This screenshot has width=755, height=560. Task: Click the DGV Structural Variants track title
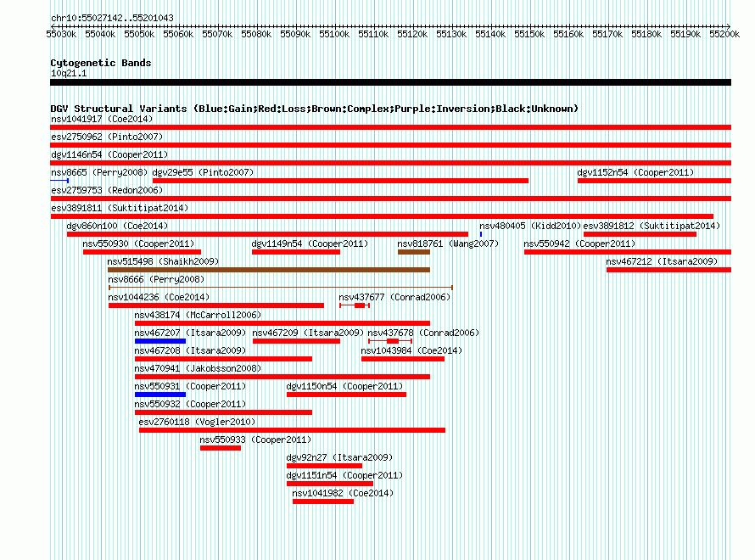[315, 109]
